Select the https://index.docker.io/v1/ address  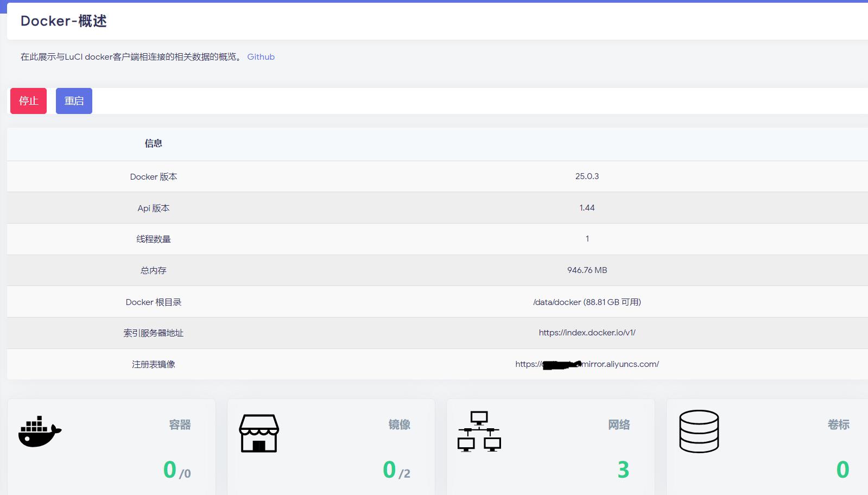(x=587, y=333)
